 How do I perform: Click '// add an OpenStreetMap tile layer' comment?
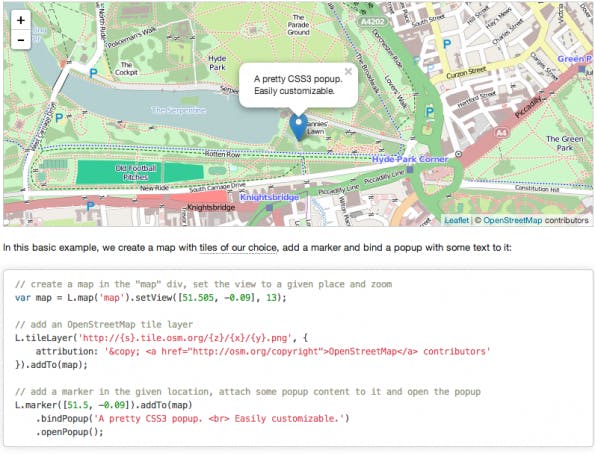pos(104,324)
